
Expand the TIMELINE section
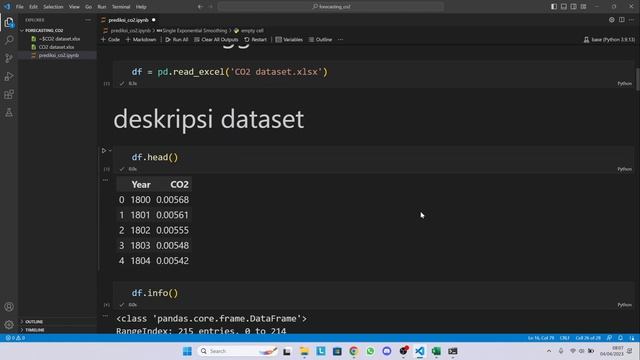point(35,330)
